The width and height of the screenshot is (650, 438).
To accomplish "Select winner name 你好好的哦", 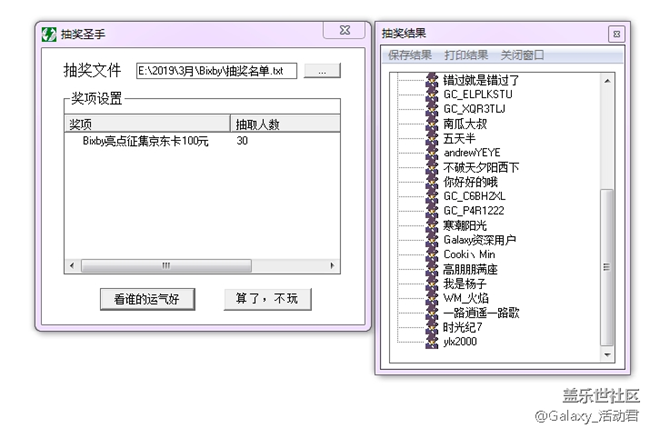I will point(471,181).
